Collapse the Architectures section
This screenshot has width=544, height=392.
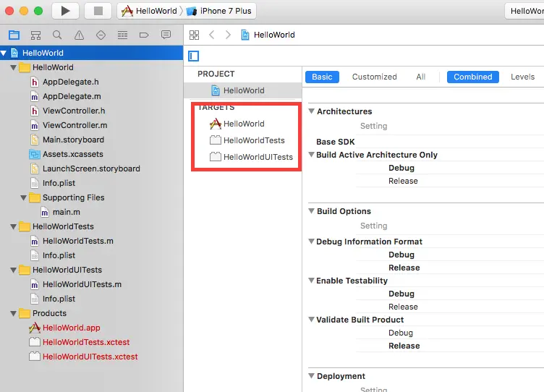pyautogui.click(x=312, y=111)
